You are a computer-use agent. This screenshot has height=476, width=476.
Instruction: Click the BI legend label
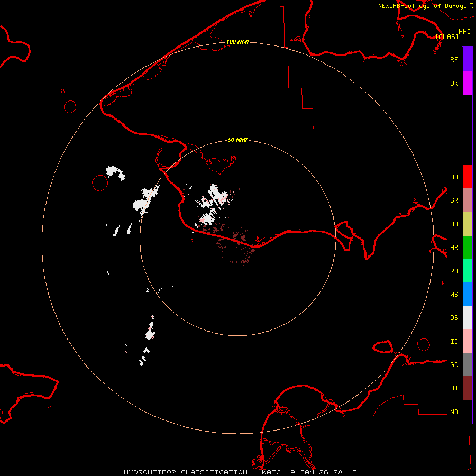tap(454, 388)
